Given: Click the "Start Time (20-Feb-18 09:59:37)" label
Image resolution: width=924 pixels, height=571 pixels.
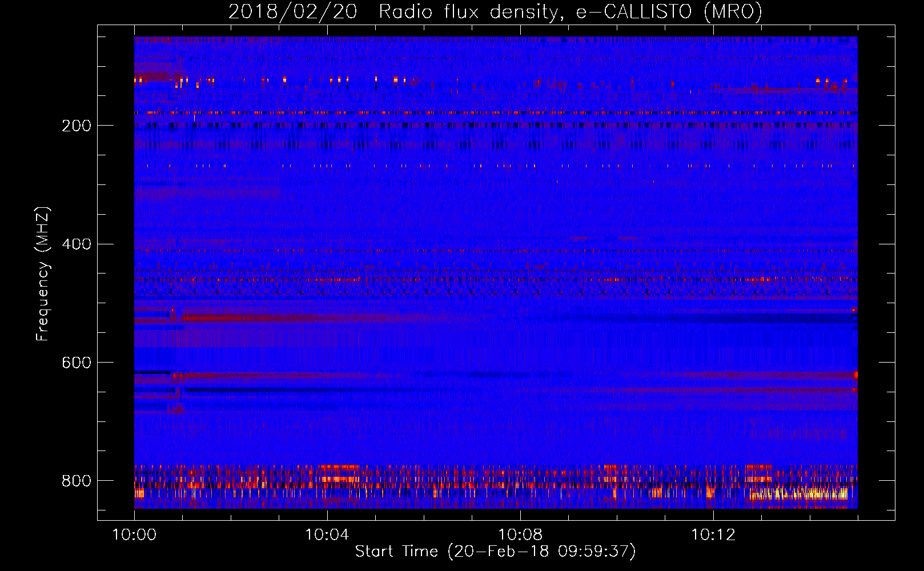Looking at the screenshot, I should 495,552.
